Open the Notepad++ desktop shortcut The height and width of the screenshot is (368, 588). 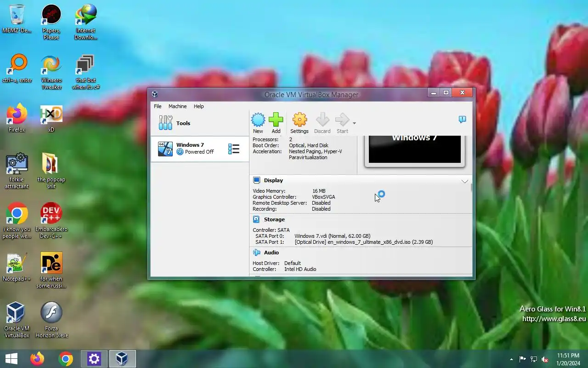[17, 267]
